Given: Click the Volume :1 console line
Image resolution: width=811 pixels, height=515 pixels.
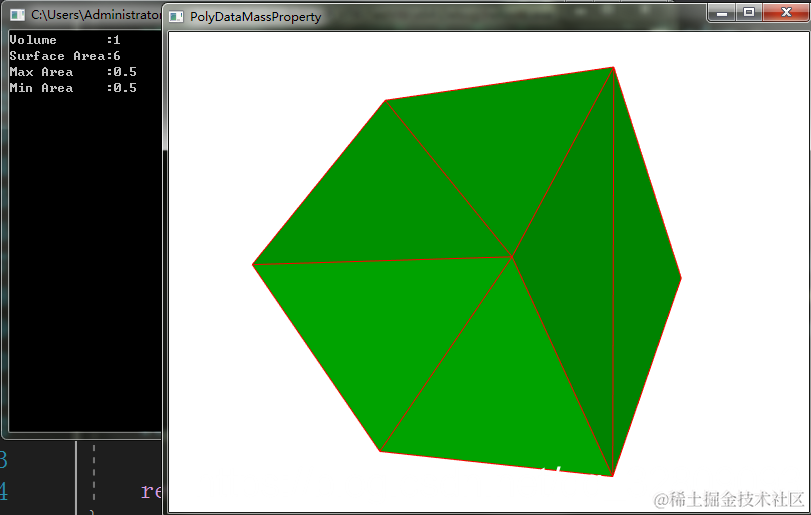Looking at the screenshot, I should pyautogui.click(x=65, y=40).
